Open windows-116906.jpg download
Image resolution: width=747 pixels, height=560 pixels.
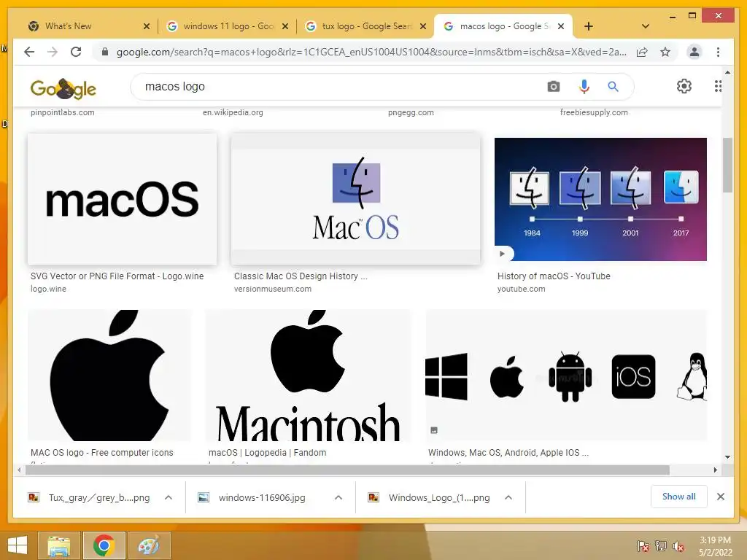point(261,497)
